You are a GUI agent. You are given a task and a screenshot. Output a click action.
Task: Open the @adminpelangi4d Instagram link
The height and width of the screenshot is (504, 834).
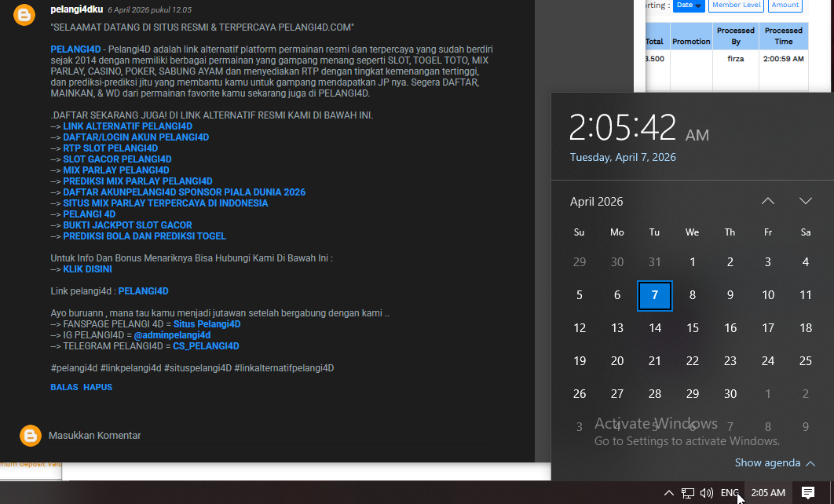click(x=172, y=335)
